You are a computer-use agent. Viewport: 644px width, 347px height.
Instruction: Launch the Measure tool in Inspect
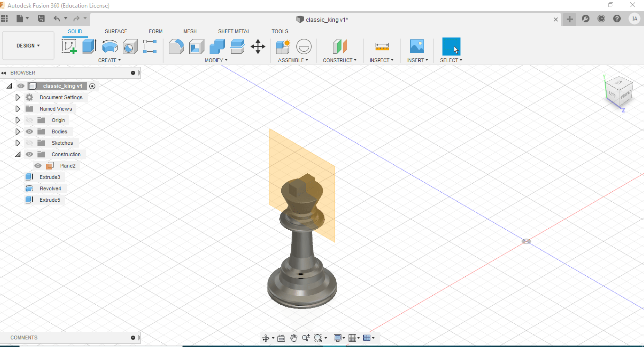tap(382, 47)
